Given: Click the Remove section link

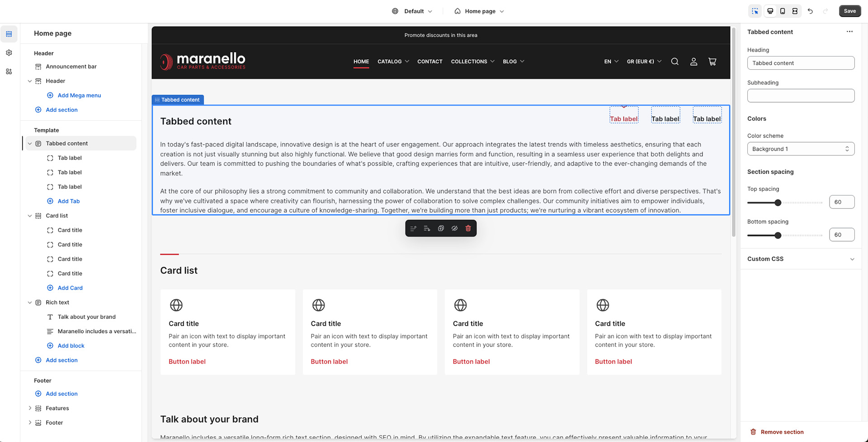Looking at the screenshot, I should pyautogui.click(x=782, y=432).
